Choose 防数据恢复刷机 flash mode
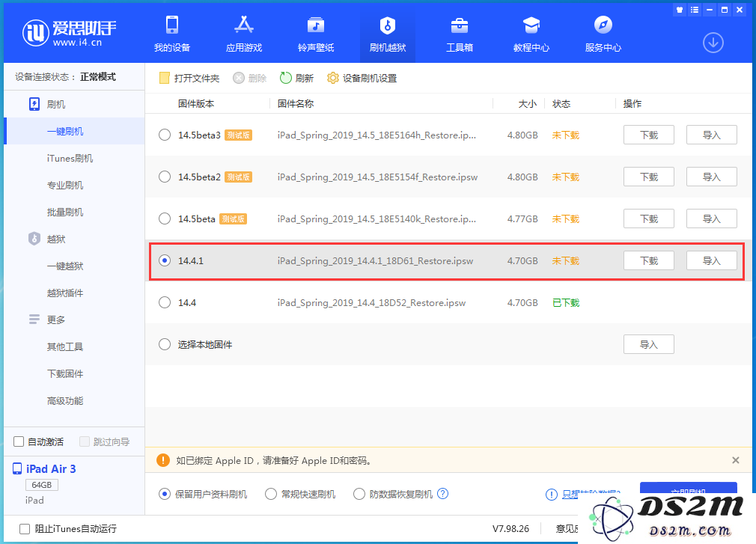 359,494
